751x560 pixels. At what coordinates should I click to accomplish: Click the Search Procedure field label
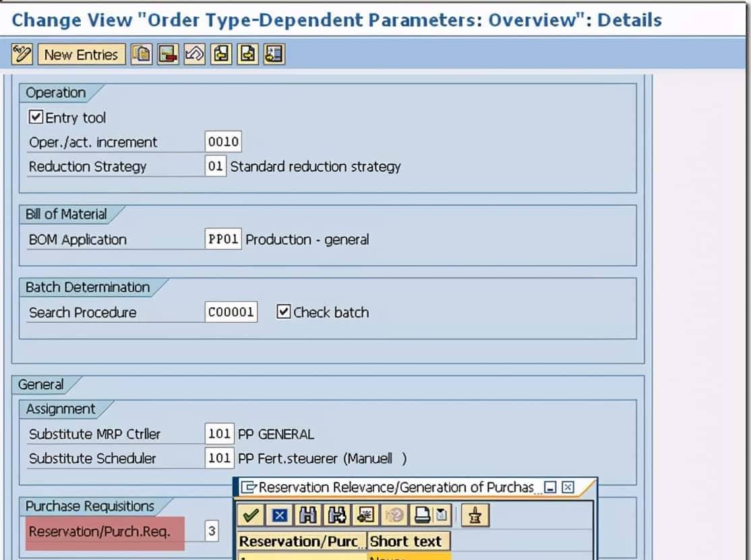tap(82, 313)
